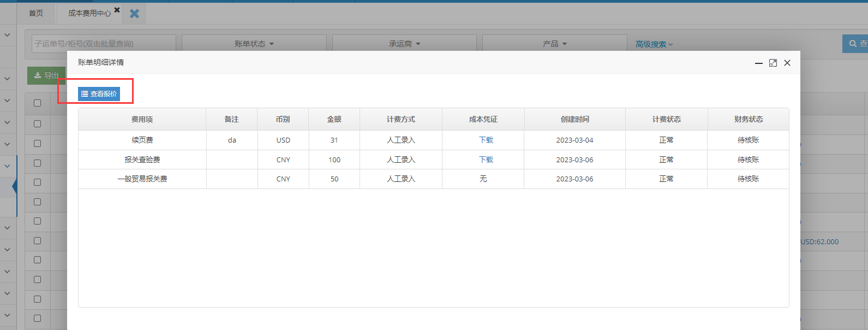Check the third background table row checkbox
Viewport: 868px width, 330px height.
coord(37,163)
